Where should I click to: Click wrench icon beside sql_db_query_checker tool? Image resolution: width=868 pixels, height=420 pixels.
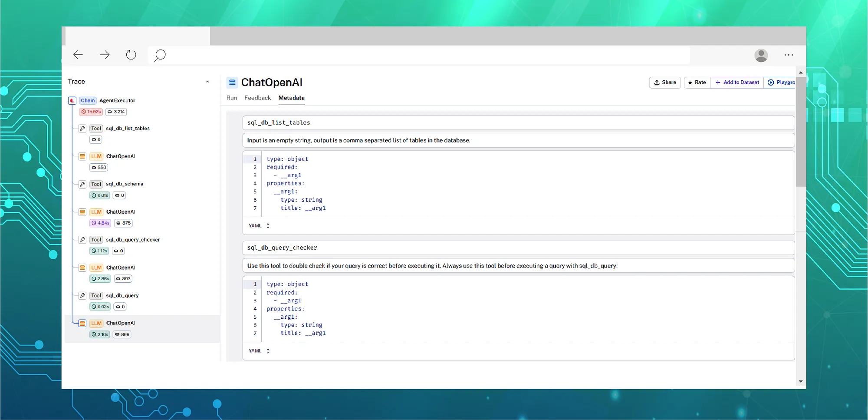click(x=82, y=240)
